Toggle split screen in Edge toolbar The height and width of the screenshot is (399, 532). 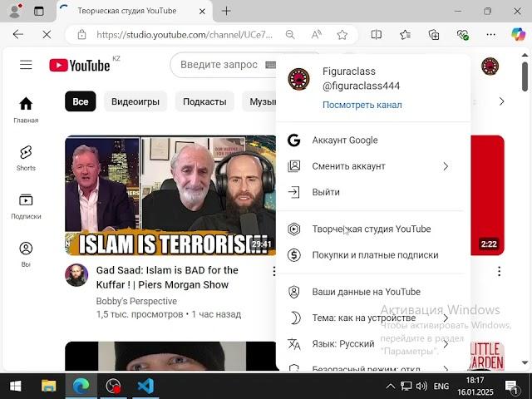376,35
